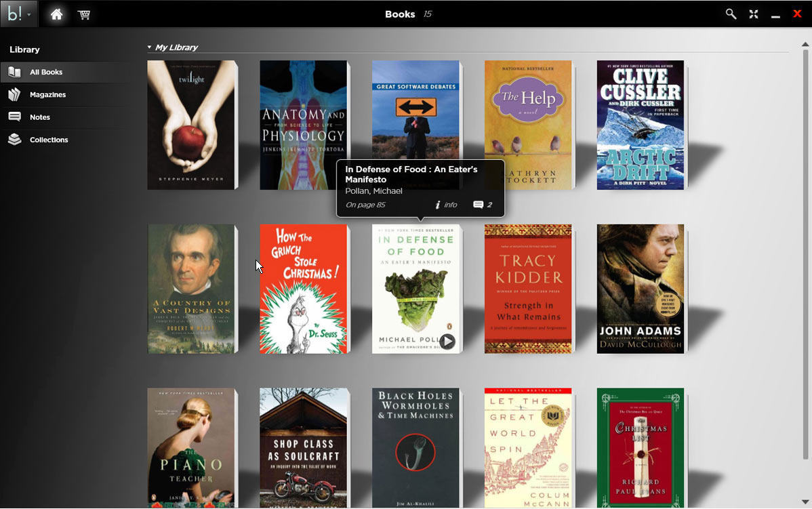Screen dimensions: 812x509
Task: Open the John Adams book cover
Action: [x=640, y=289]
